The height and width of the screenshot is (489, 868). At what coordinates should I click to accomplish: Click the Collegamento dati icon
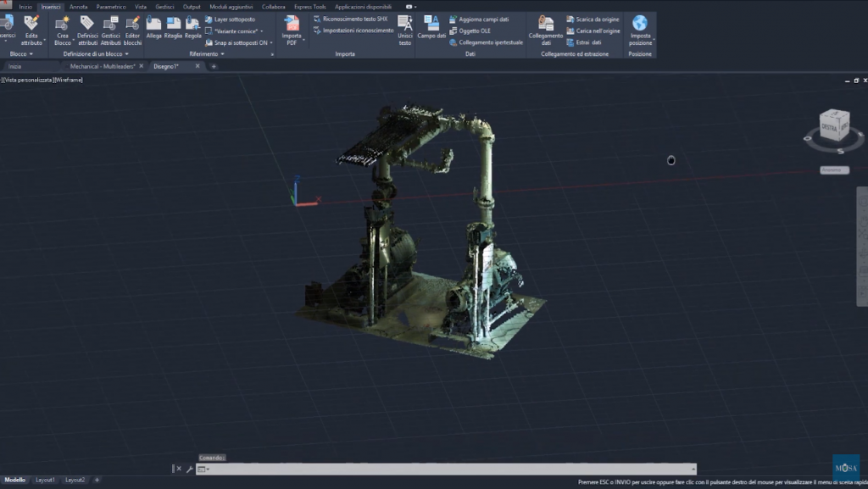[545, 24]
